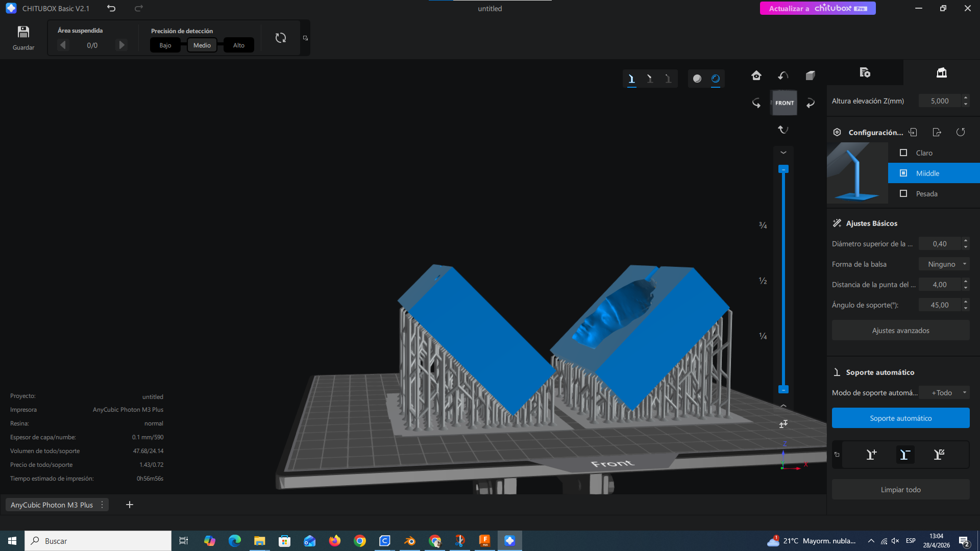This screenshot has width=980, height=551.
Task: Rotate view left with curved arrow
Action: tap(756, 103)
